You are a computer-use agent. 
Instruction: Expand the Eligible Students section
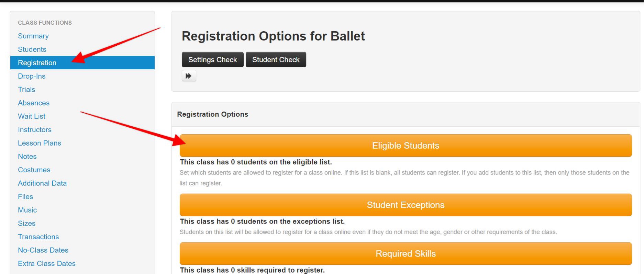(x=406, y=146)
